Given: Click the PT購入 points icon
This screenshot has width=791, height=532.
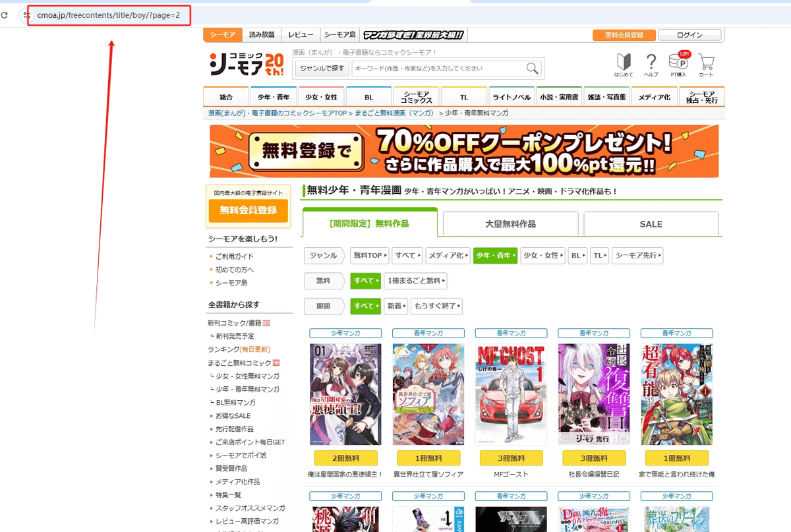Looking at the screenshot, I should coord(679,64).
